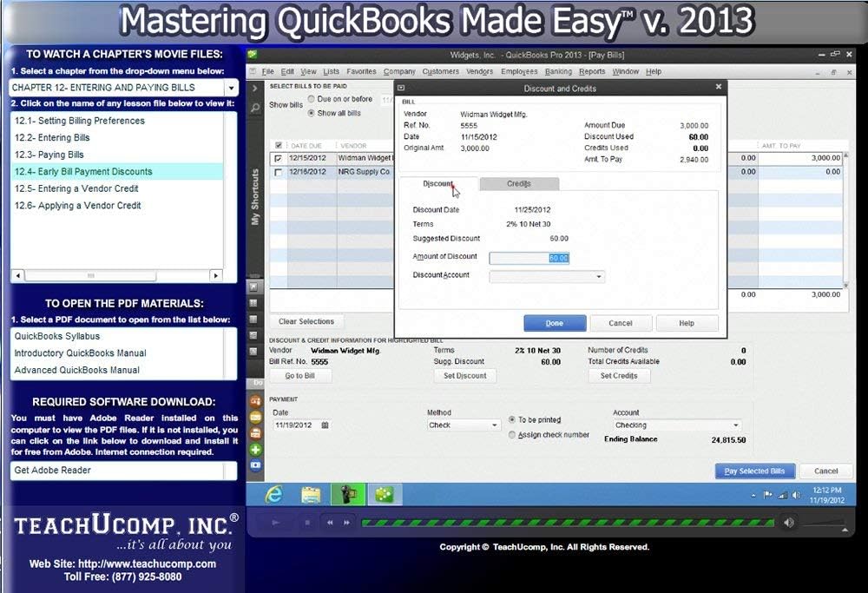868x593 pixels.
Task: Click the Get Adobe Reader link
Action: click(x=53, y=470)
